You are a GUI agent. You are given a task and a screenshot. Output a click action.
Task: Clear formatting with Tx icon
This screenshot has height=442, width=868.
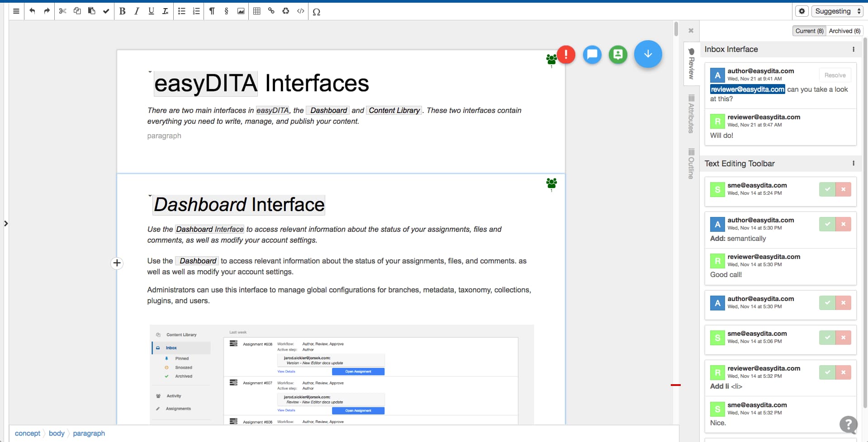tap(166, 11)
